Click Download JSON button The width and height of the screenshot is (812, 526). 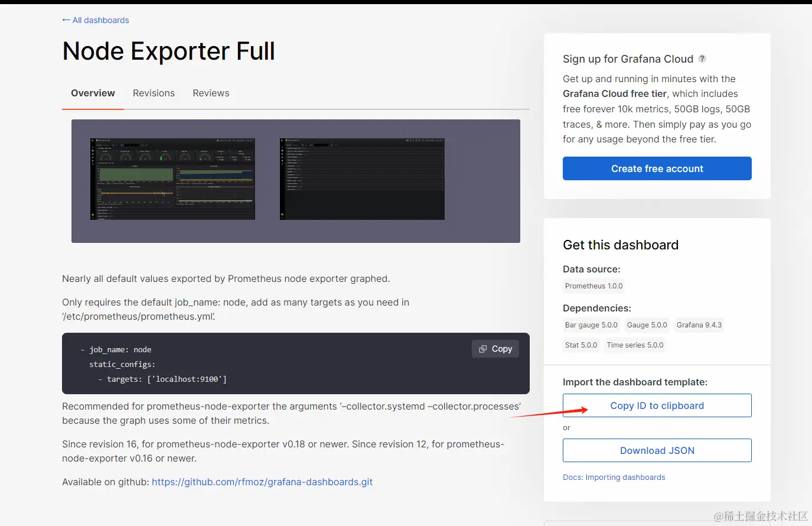(x=657, y=450)
